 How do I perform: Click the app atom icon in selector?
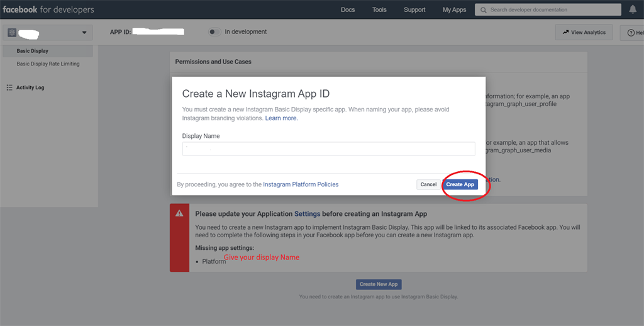(12, 33)
